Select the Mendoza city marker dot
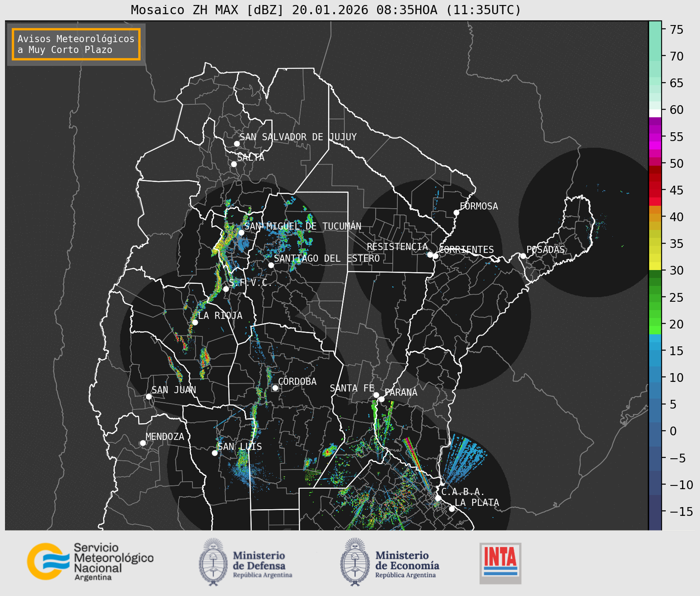 (143, 443)
